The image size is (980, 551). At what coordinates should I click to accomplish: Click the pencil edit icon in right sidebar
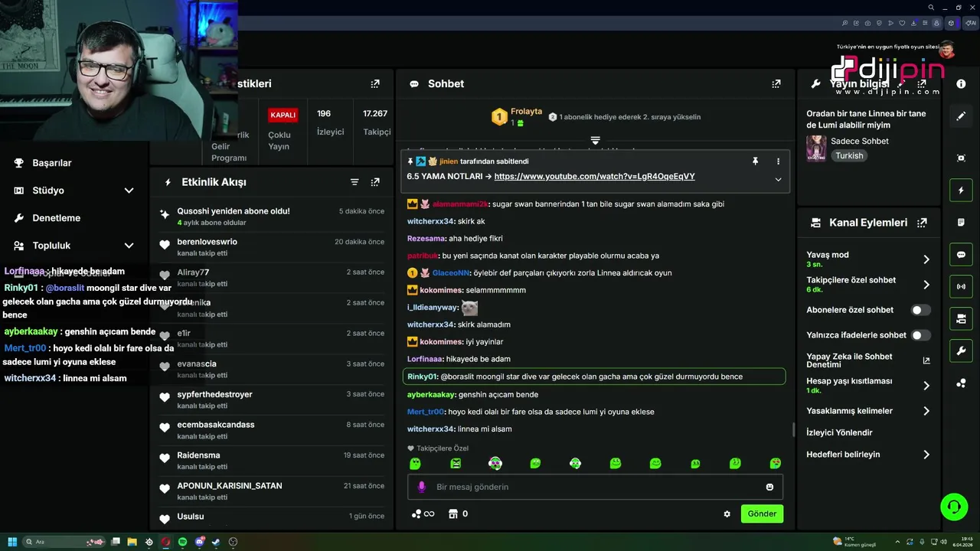[x=961, y=116]
